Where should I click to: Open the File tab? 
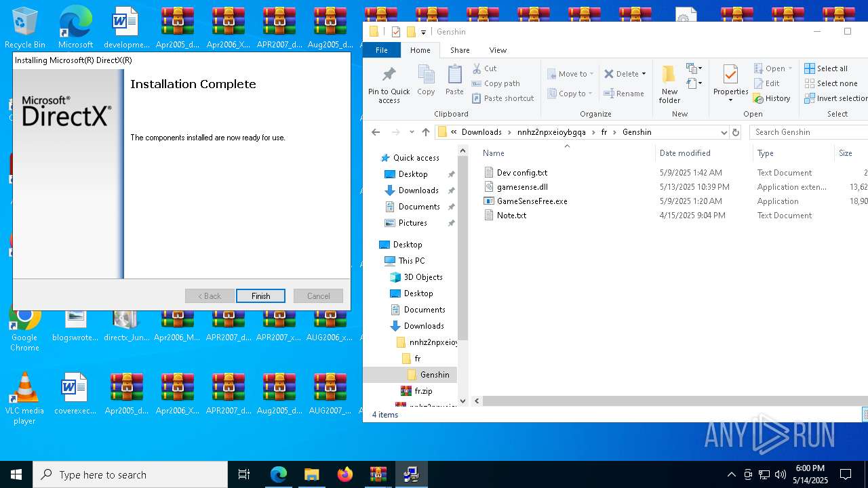point(382,50)
